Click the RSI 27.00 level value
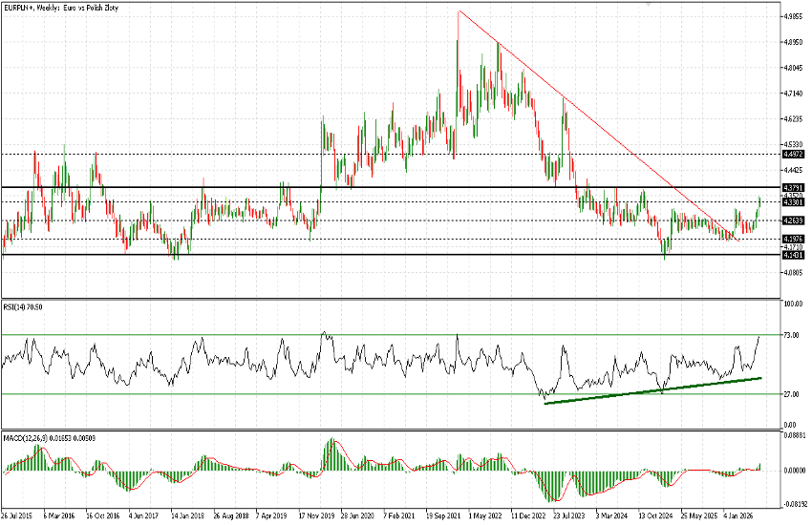Image resolution: width=812 pixels, height=525 pixels. [791, 394]
